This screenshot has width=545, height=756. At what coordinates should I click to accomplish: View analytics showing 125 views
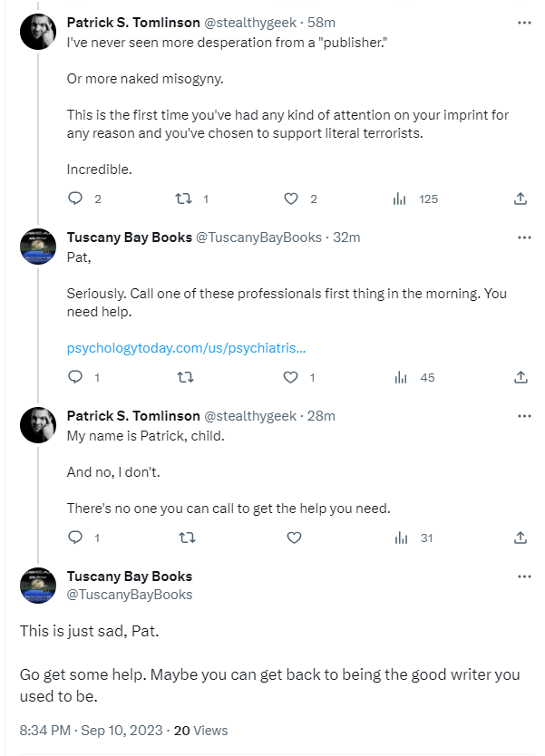click(399, 199)
